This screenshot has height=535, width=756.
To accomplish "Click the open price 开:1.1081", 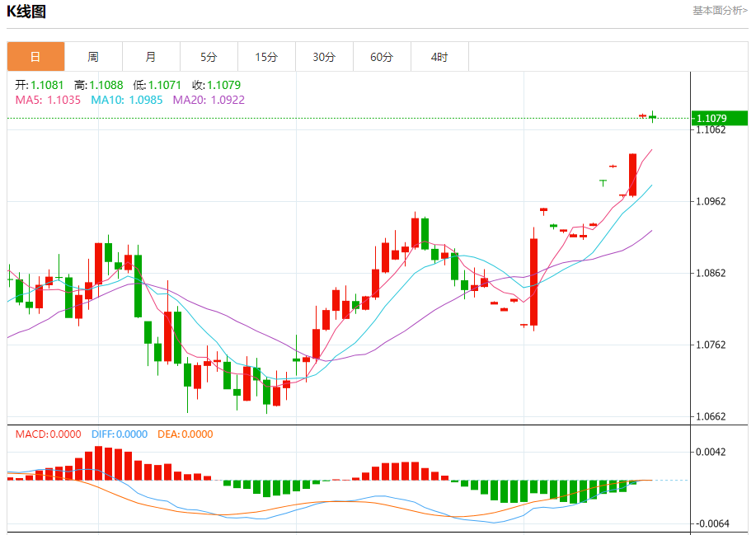I will point(39,85).
